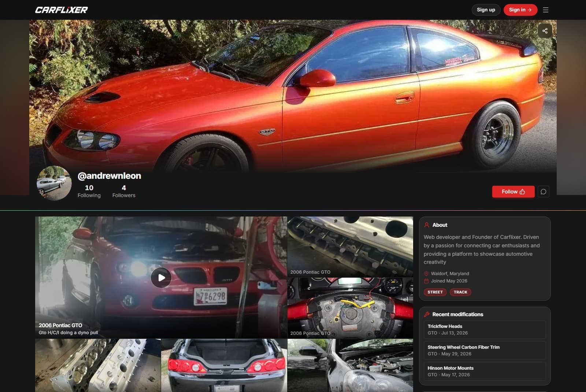
Task: Click the share icon on the cover photo
Action: 545,31
